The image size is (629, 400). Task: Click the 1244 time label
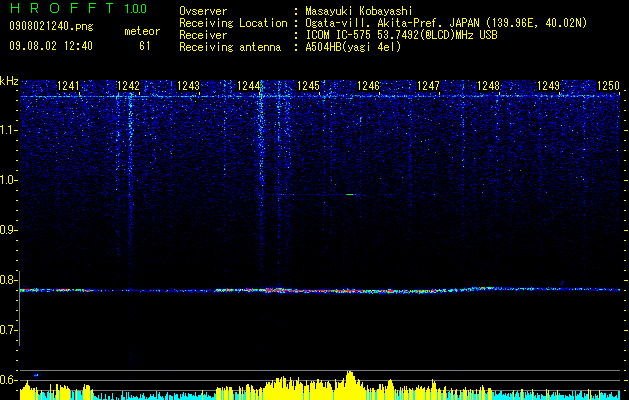click(x=248, y=86)
